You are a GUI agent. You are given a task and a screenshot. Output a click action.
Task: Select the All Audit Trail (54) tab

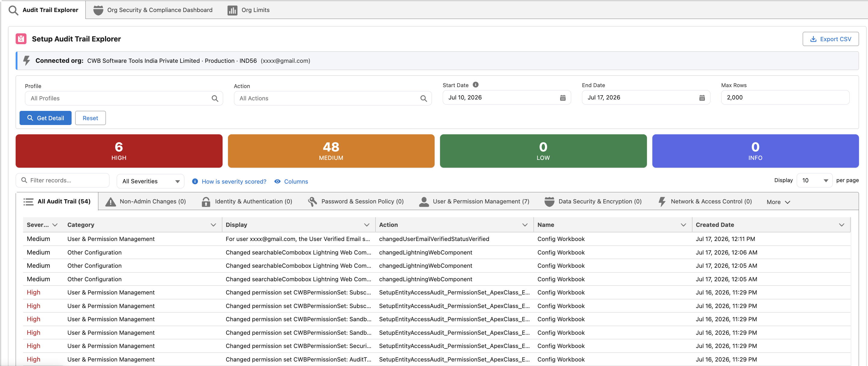(x=57, y=201)
